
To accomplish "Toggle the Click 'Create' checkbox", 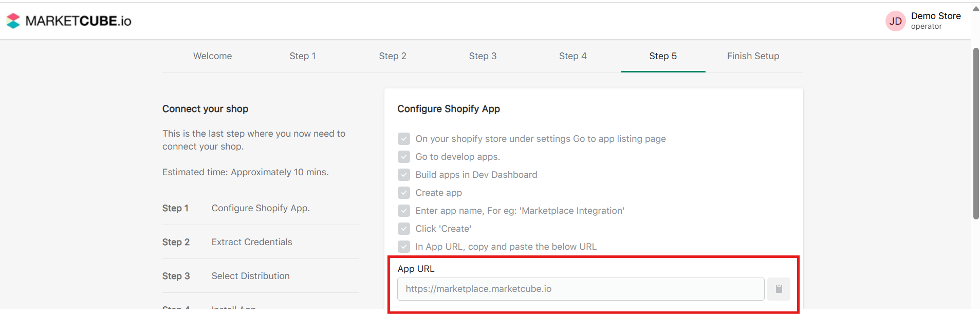I will pyautogui.click(x=404, y=229).
